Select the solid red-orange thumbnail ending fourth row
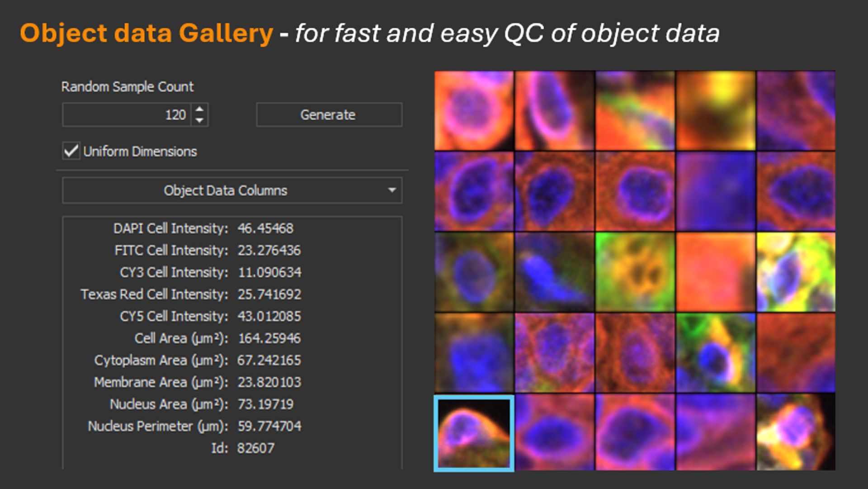This screenshot has height=489, width=868. (796, 352)
